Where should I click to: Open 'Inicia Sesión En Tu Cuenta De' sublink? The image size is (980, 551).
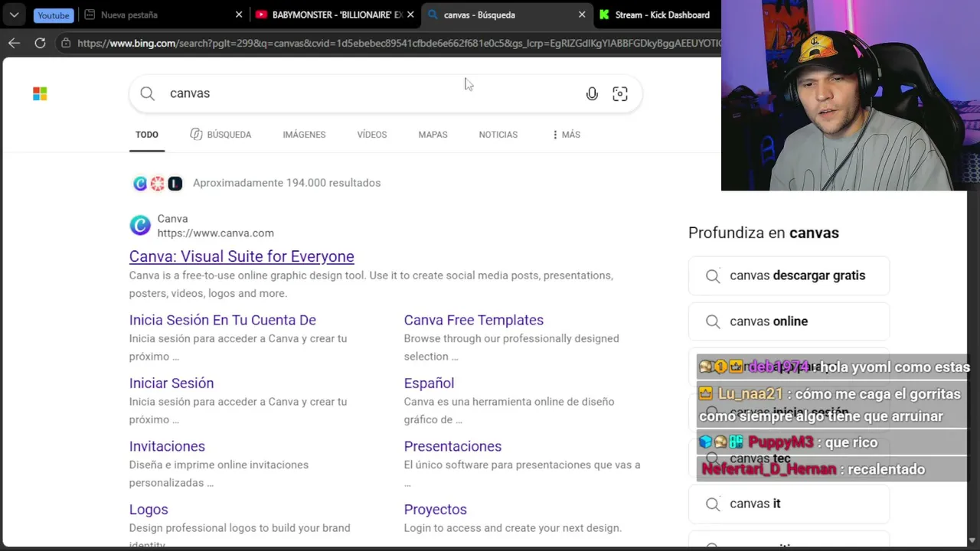pos(222,320)
